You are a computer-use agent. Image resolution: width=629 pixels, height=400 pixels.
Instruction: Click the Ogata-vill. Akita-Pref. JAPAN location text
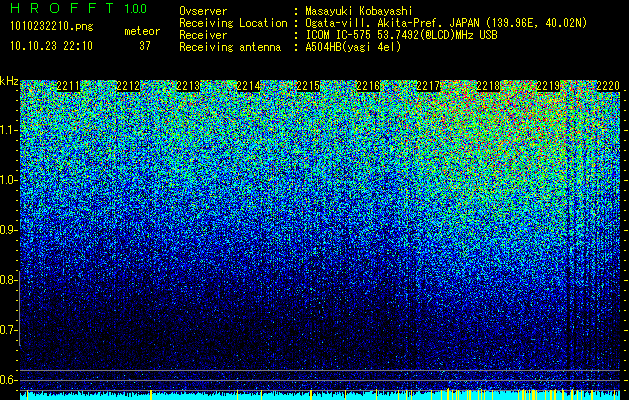446,24
